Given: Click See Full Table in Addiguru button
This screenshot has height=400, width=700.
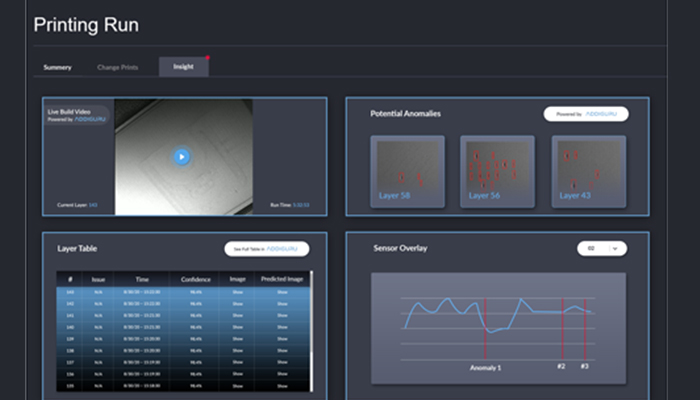Looking at the screenshot, I should click(x=266, y=248).
